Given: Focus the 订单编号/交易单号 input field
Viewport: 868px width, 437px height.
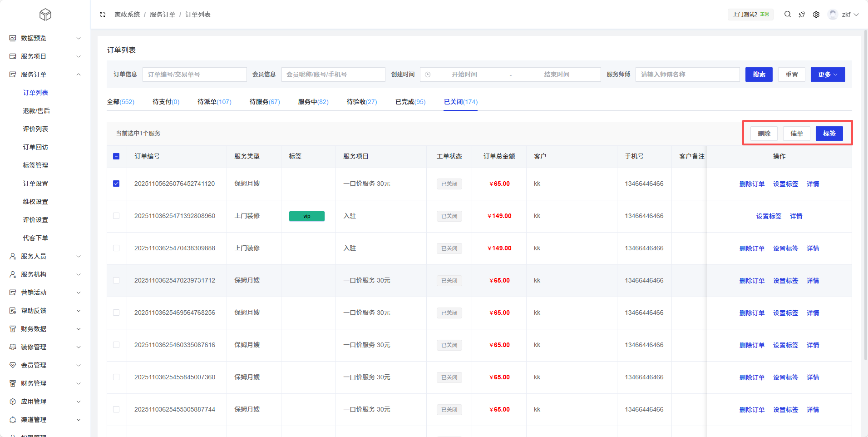Looking at the screenshot, I should (194, 74).
